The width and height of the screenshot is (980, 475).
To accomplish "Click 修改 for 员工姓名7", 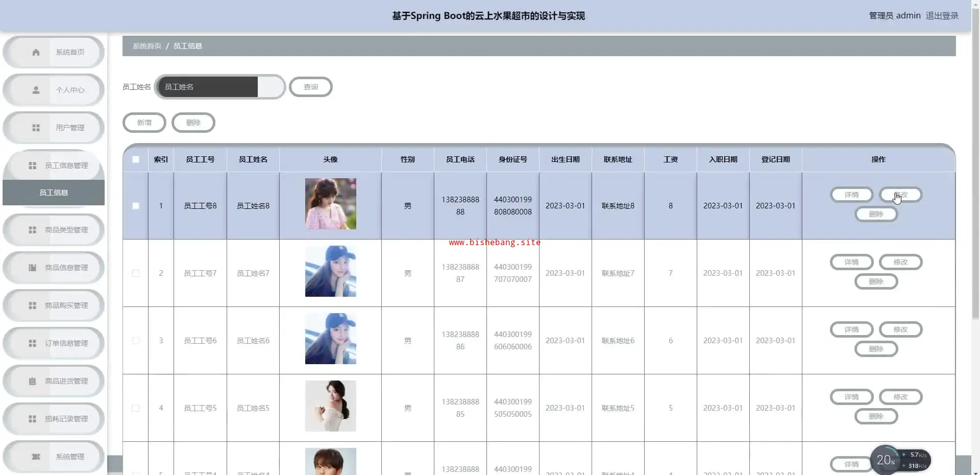I will [900, 263].
